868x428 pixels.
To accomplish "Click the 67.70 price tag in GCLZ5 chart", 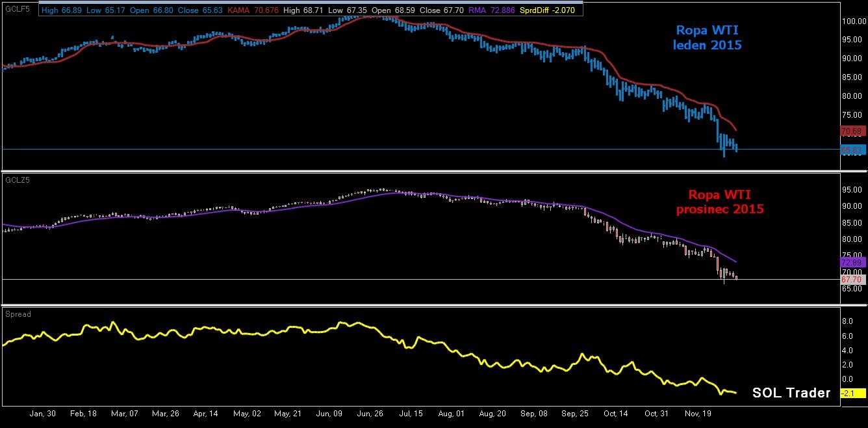I will coord(853,280).
